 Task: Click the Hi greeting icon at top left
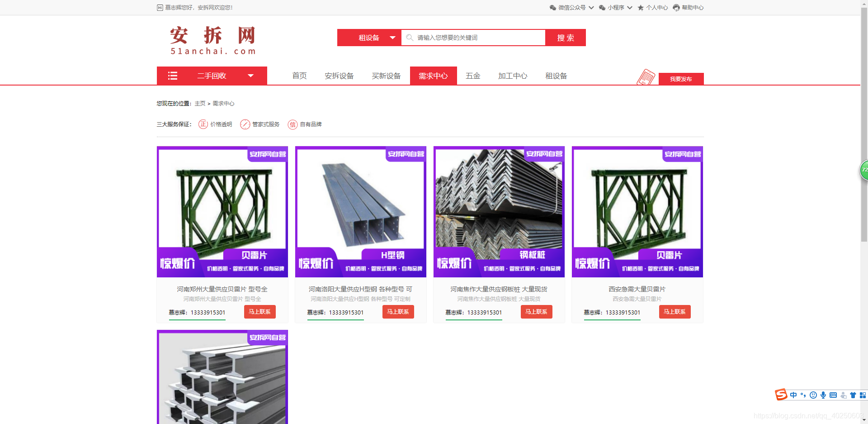click(160, 8)
